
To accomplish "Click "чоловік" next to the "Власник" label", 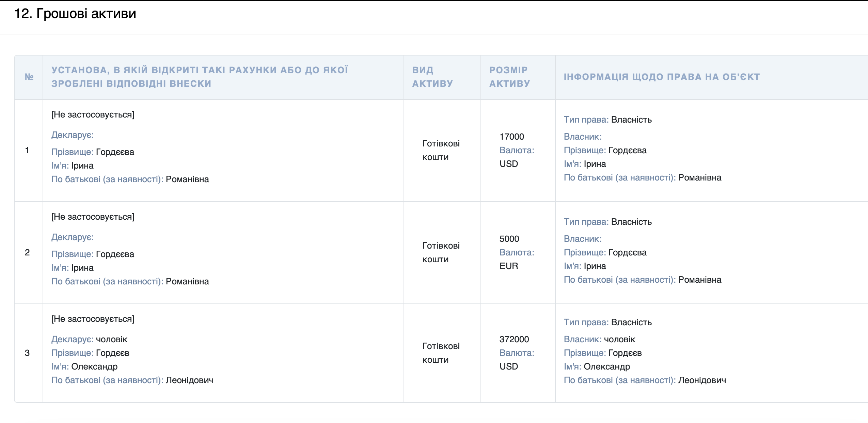I will click(619, 340).
